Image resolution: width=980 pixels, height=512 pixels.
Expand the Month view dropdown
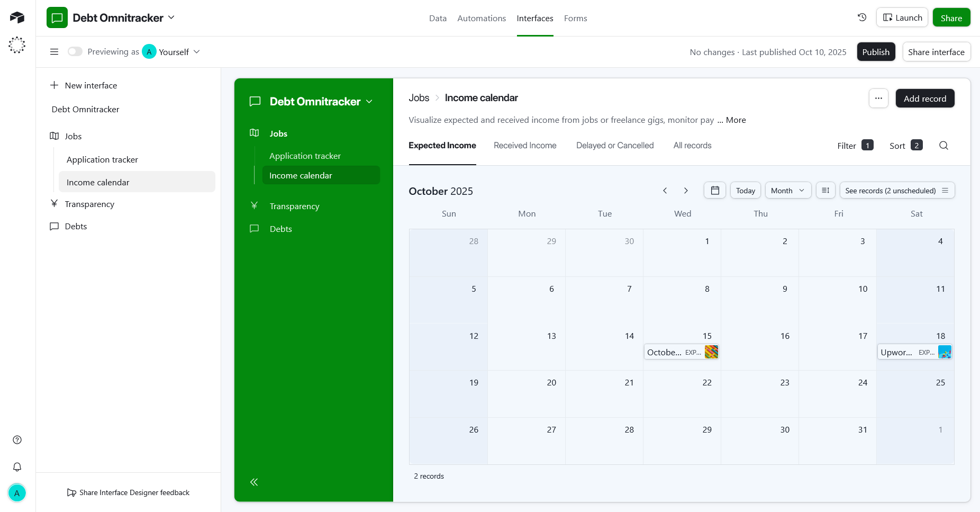pyautogui.click(x=787, y=191)
